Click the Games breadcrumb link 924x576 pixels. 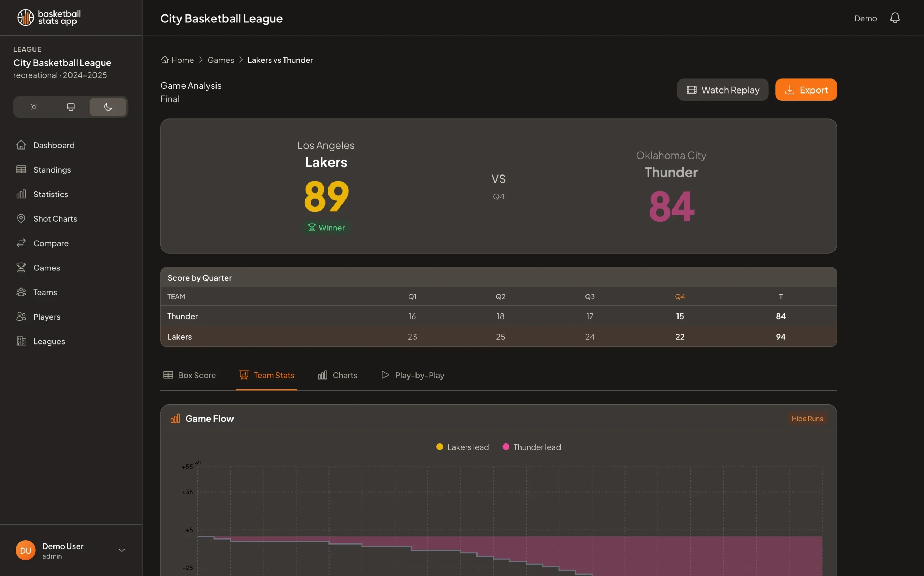[221, 60]
